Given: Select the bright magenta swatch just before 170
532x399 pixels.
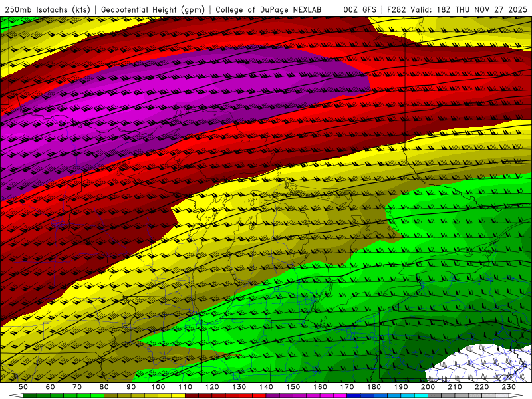Looking at the screenshot, I should (x=340, y=396).
